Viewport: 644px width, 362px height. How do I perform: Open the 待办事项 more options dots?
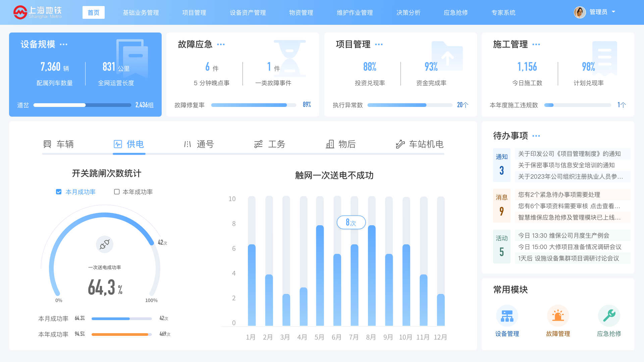pyautogui.click(x=536, y=136)
